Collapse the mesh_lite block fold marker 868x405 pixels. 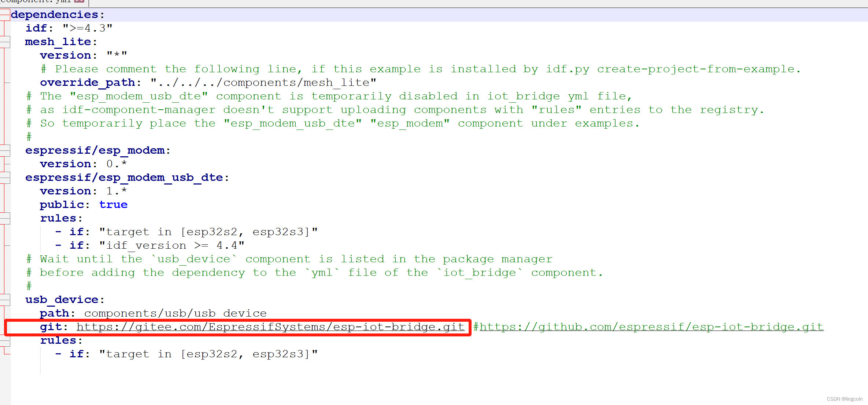(4, 42)
